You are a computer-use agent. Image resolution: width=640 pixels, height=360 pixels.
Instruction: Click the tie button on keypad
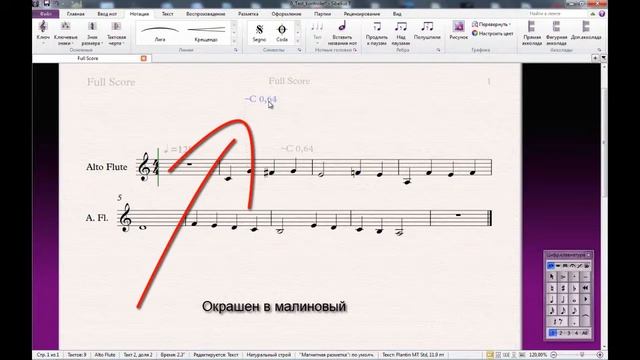pyautogui.click(x=586, y=315)
